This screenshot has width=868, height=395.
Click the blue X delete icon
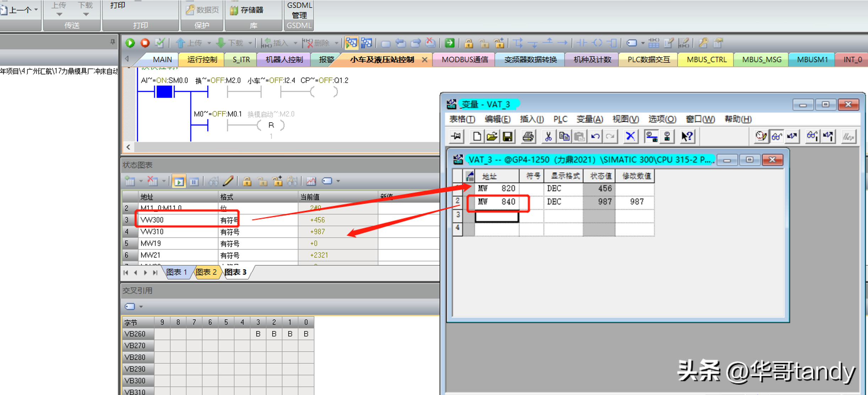pos(630,136)
